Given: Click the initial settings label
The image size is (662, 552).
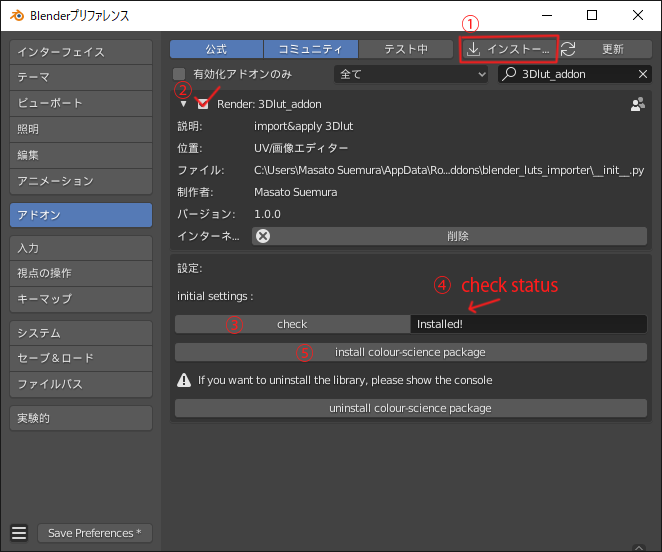Looking at the screenshot, I should 215,296.
